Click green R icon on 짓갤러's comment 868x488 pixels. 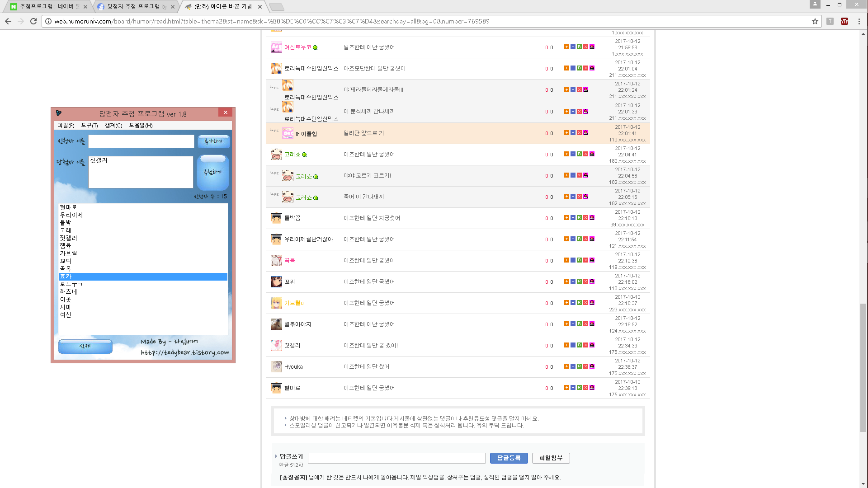[x=579, y=345]
